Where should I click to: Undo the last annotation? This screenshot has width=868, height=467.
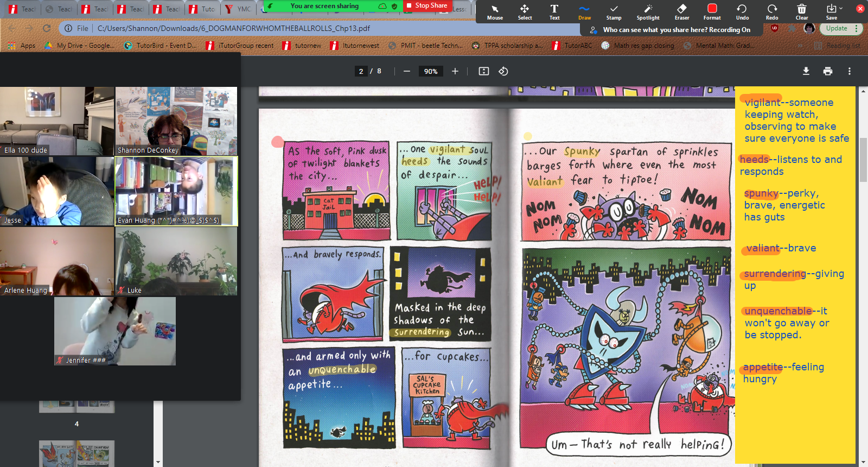click(x=742, y=12)
